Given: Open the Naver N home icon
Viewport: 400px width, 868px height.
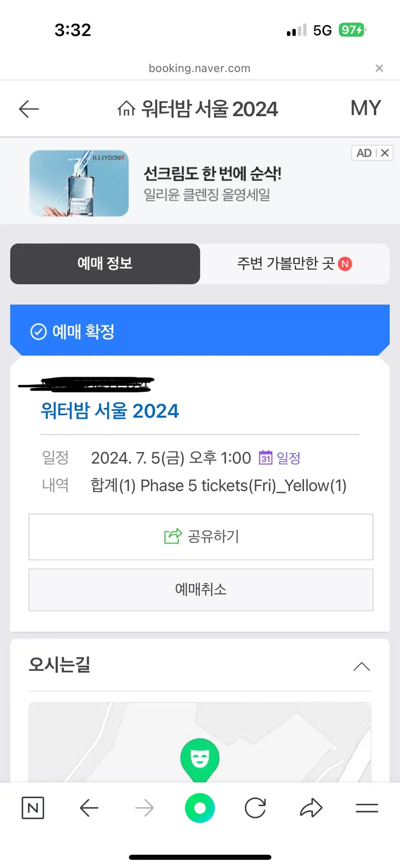Looking at the screenshot, I should coord(33,808).
